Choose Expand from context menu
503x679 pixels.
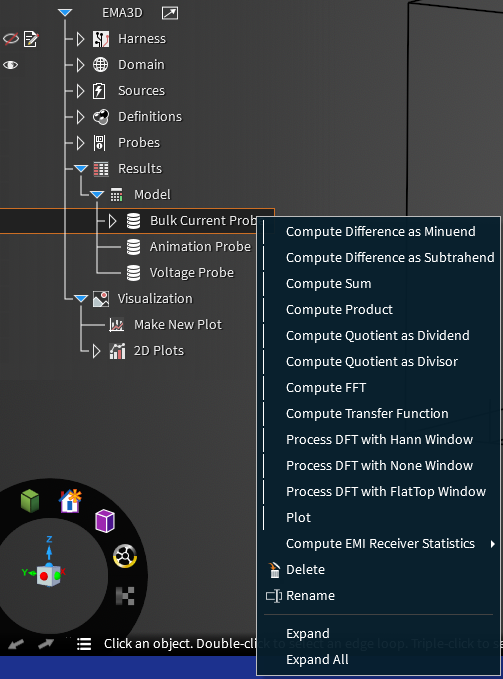click(x=380, y=634)
